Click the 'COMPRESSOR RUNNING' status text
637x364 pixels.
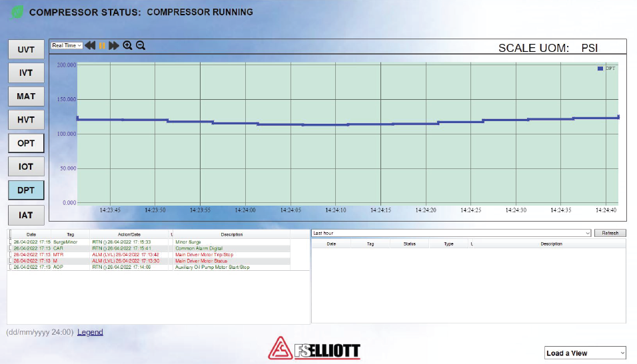tap(200, 12)
